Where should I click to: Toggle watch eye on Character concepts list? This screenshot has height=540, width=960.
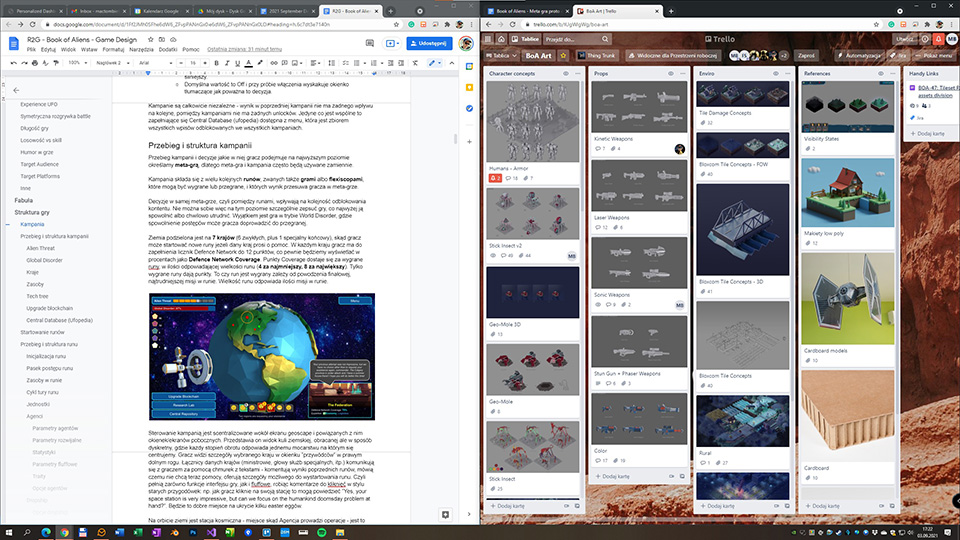point(566,73)
